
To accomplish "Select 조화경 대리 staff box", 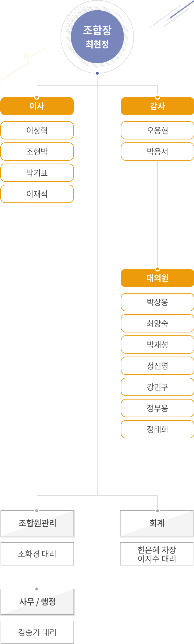I will 37,554.
